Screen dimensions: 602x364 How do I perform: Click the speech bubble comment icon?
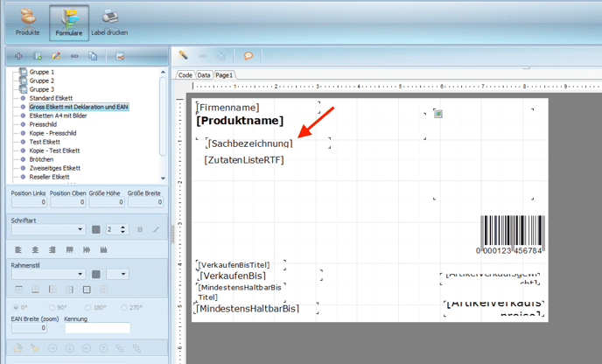coord(248,56)
